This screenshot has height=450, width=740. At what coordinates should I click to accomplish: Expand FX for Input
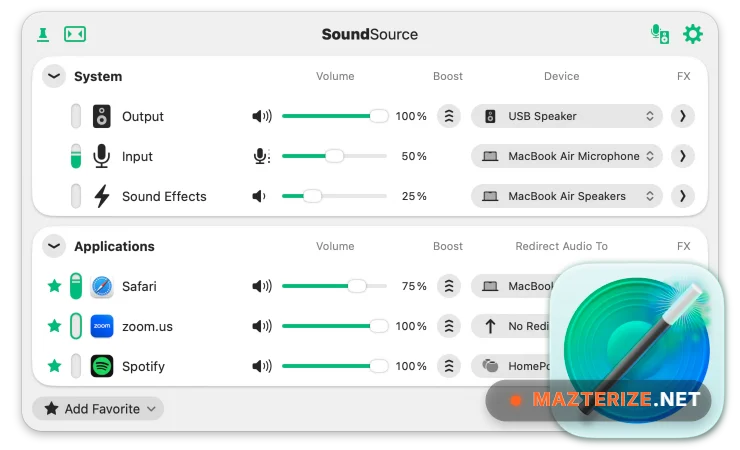tap(682, 156)
